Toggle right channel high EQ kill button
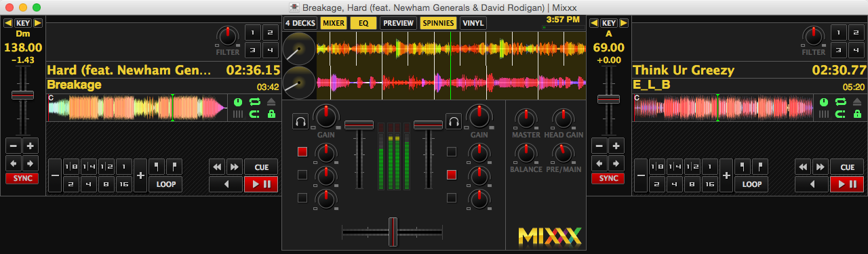 click(x=451, y=152)
